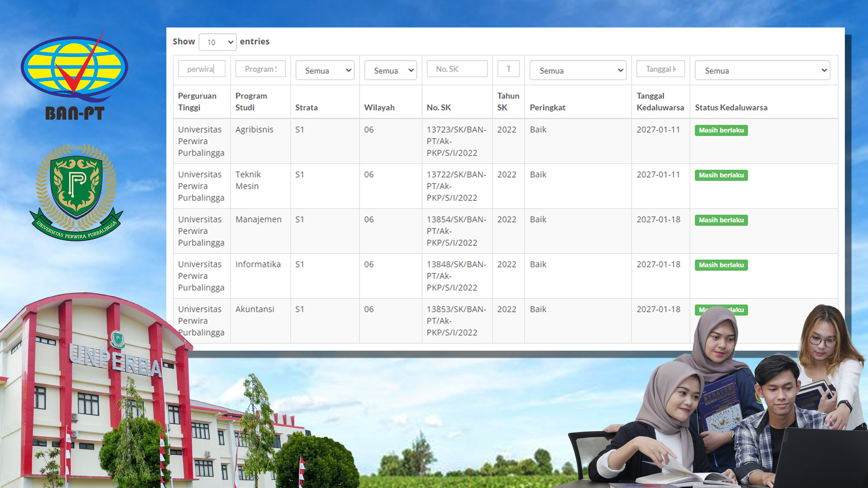Click wilayah 06 in Informatika row

[369, 264]
